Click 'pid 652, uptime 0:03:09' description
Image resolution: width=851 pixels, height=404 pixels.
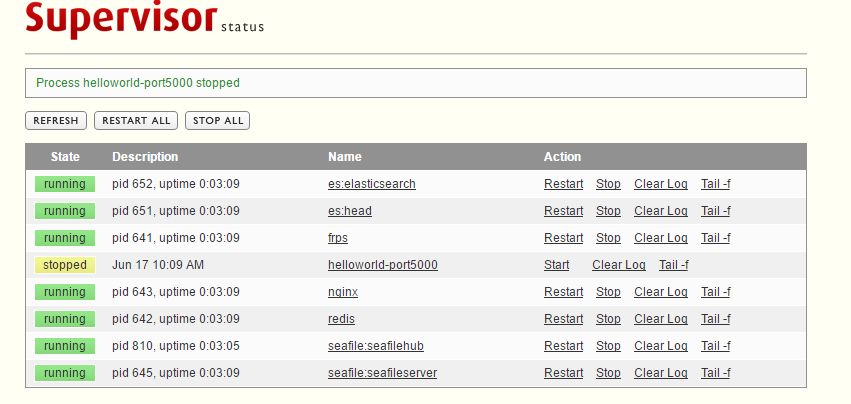coord(176,184)
